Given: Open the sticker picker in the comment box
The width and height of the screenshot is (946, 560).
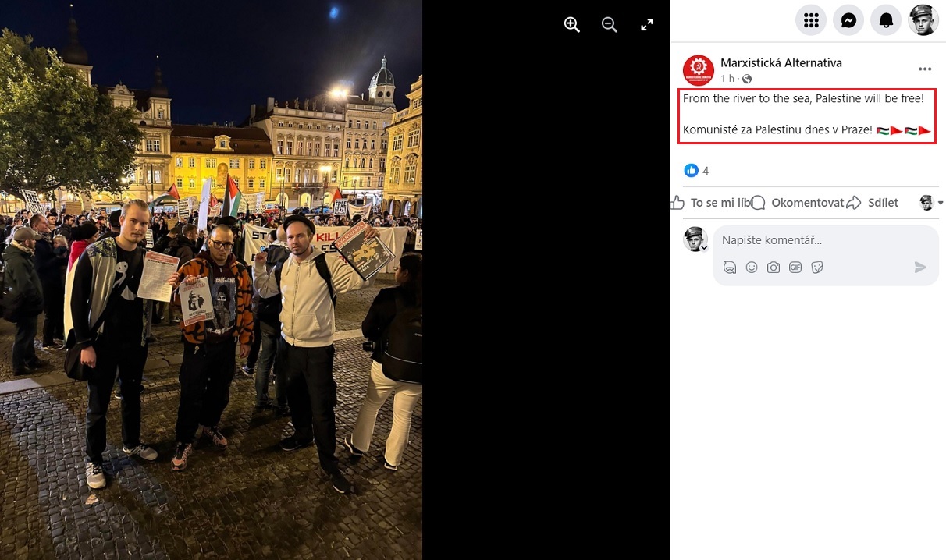Looking at the screenshot, I should [x=817, y=268].
